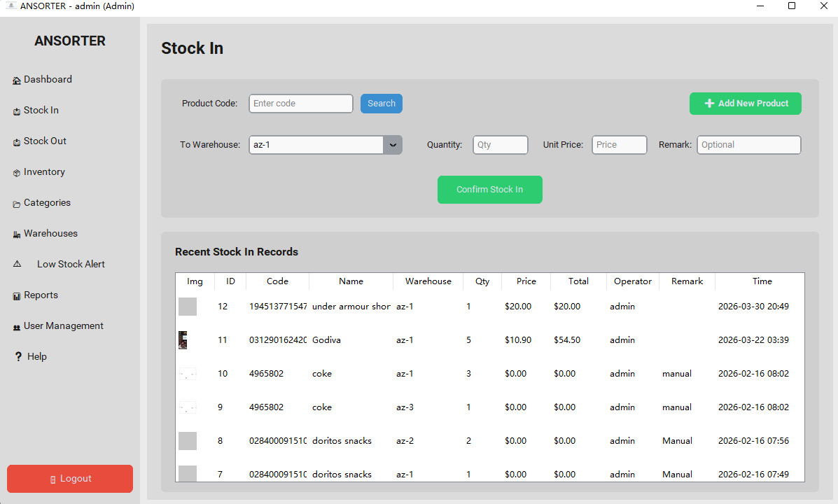Image resolution: width=838 pixels, height=504 pixels.
Task: Click code '194513771547' cell
Action: click(278, 307)
